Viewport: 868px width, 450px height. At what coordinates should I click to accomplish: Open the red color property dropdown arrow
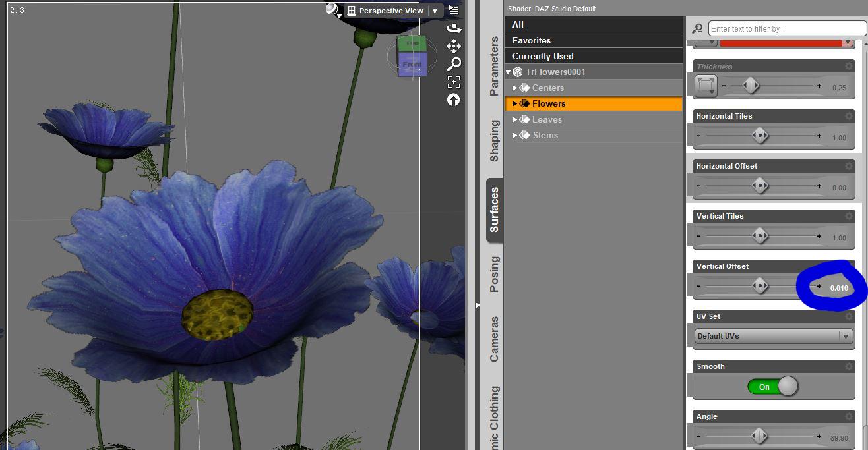tap(848, 42)
